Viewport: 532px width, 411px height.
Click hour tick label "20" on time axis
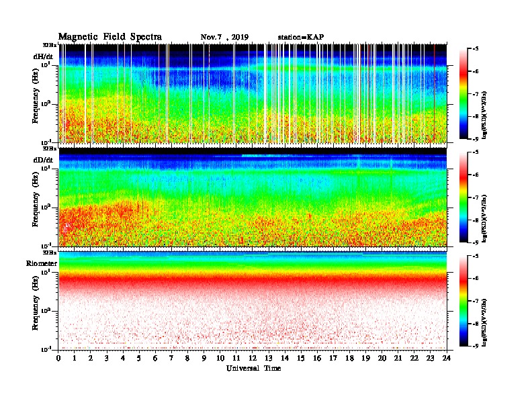pos(382,359)
